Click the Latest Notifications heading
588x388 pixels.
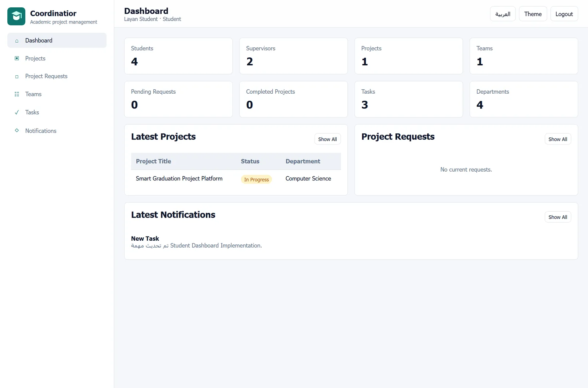(173, 215)
